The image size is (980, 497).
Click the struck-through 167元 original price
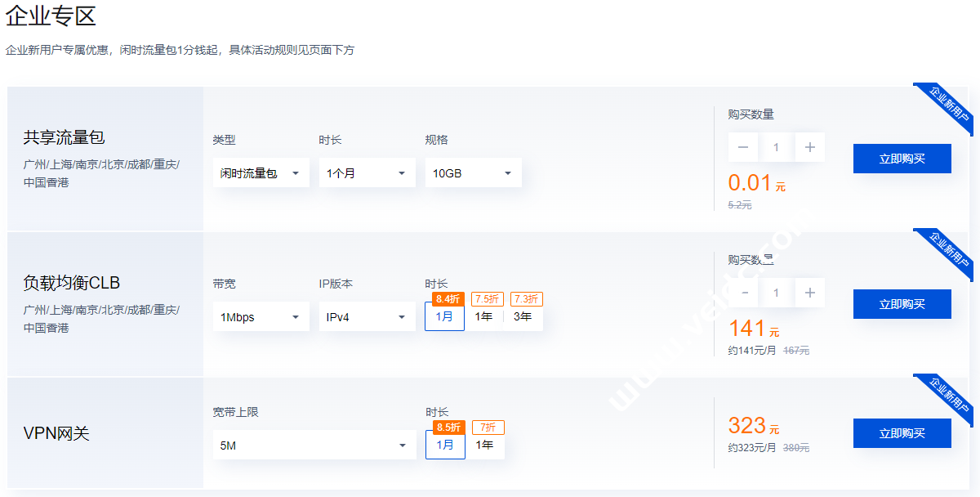pos(796,351)
